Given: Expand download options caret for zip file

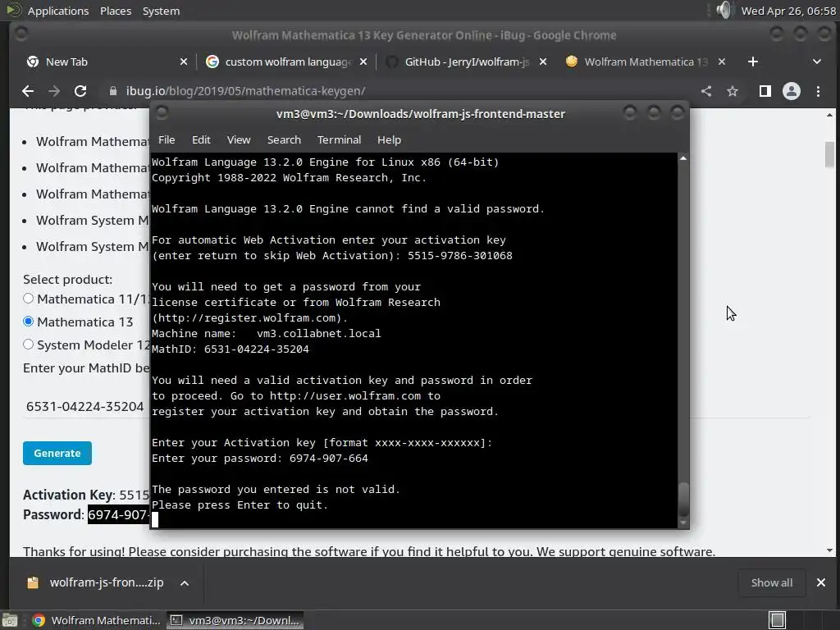Looking at the screenshot, I should 185,583.
